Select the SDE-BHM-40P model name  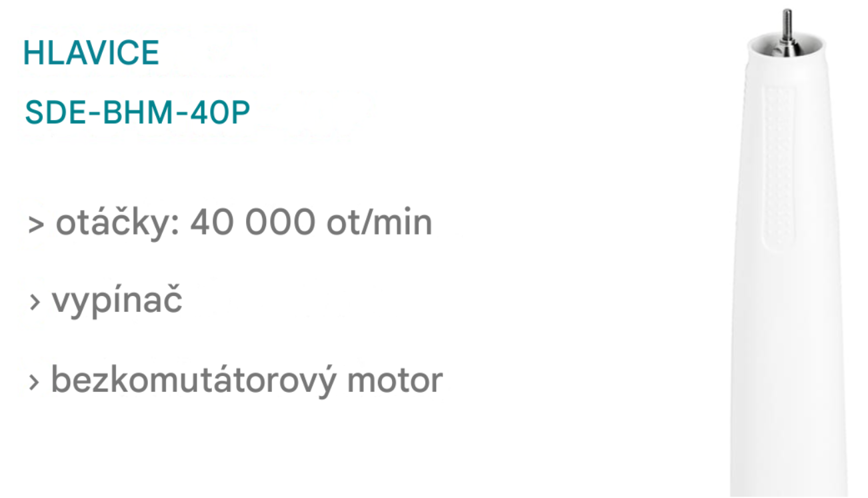(x=137, y=114)
